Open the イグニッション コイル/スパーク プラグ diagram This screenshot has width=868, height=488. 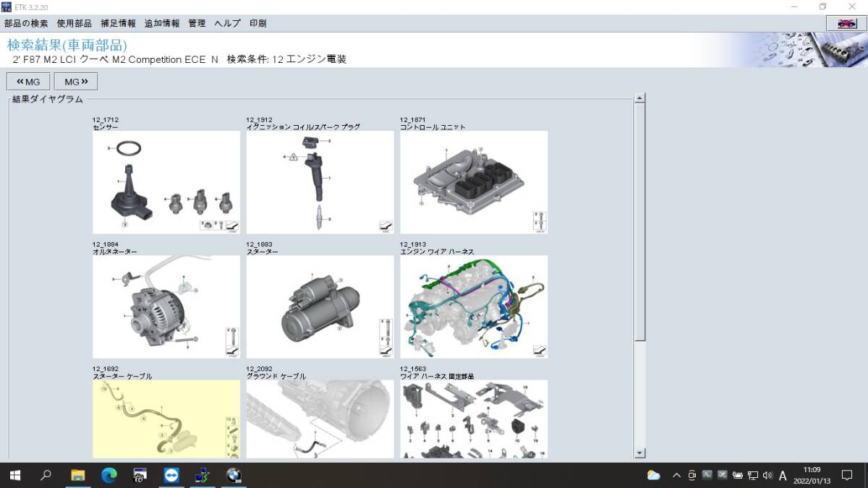[x=320, y=182]
